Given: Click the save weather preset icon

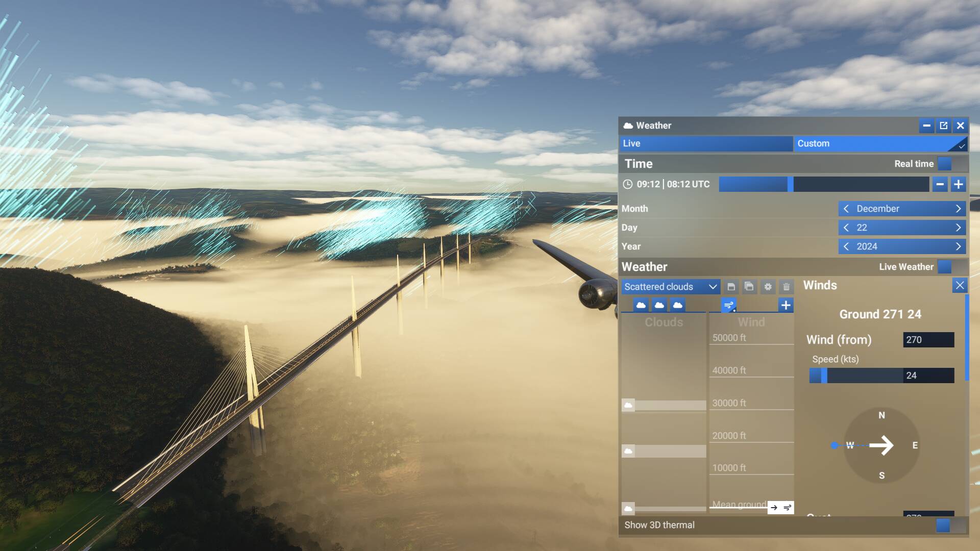Looking at the screenshot, I should [731, 287].
